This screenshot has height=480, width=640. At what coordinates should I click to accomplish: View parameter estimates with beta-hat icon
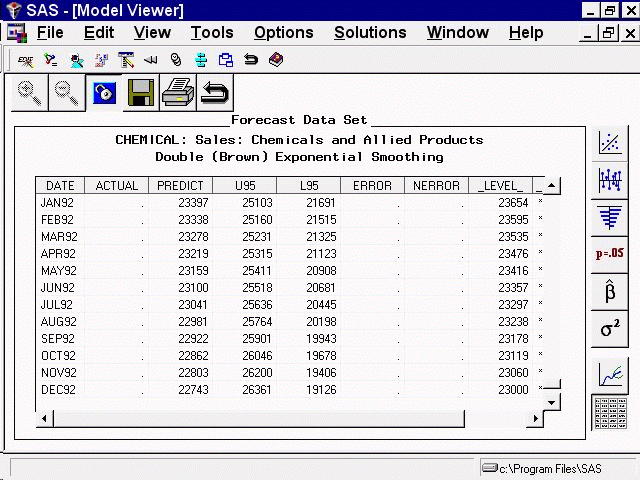click(609, 291)
